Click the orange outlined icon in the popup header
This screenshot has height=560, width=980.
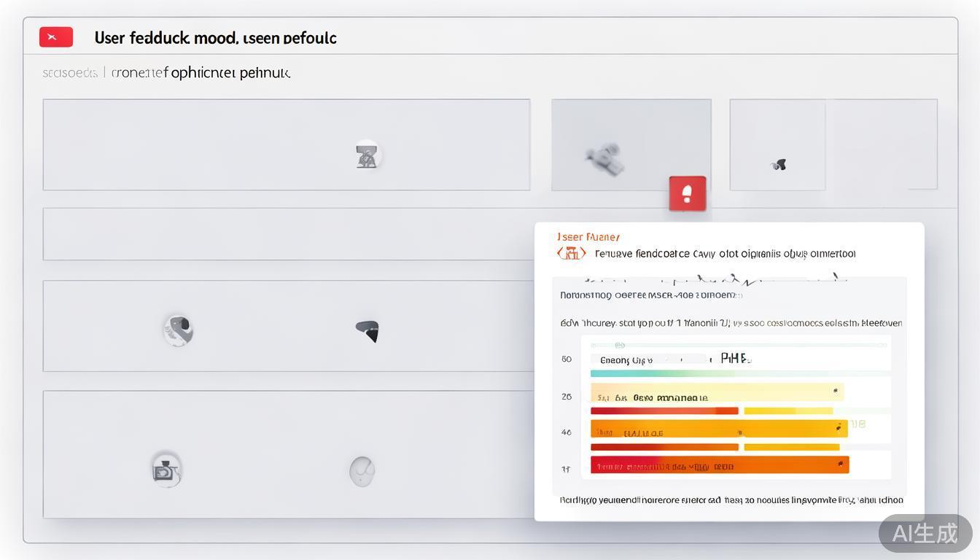572,253
